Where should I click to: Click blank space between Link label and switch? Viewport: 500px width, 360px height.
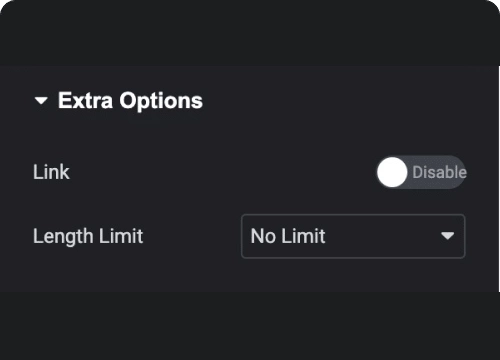(223, 172)
